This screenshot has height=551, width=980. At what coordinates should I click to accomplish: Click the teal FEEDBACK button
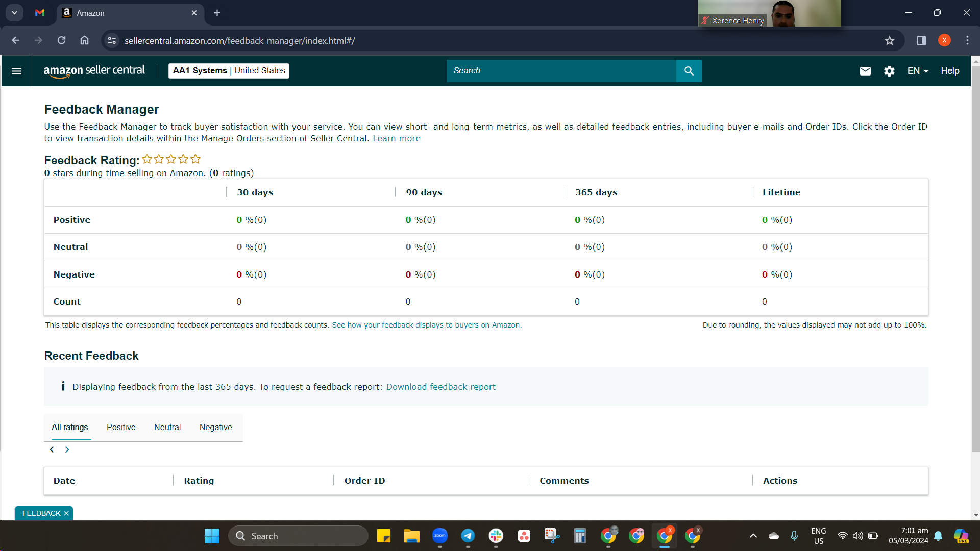(41, 513)
